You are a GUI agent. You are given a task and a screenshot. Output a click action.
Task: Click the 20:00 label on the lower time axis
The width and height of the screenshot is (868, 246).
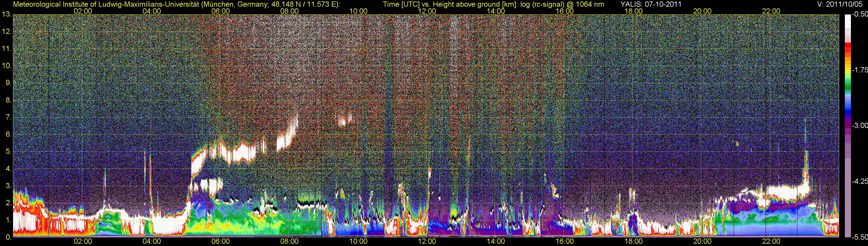(702, 241)
